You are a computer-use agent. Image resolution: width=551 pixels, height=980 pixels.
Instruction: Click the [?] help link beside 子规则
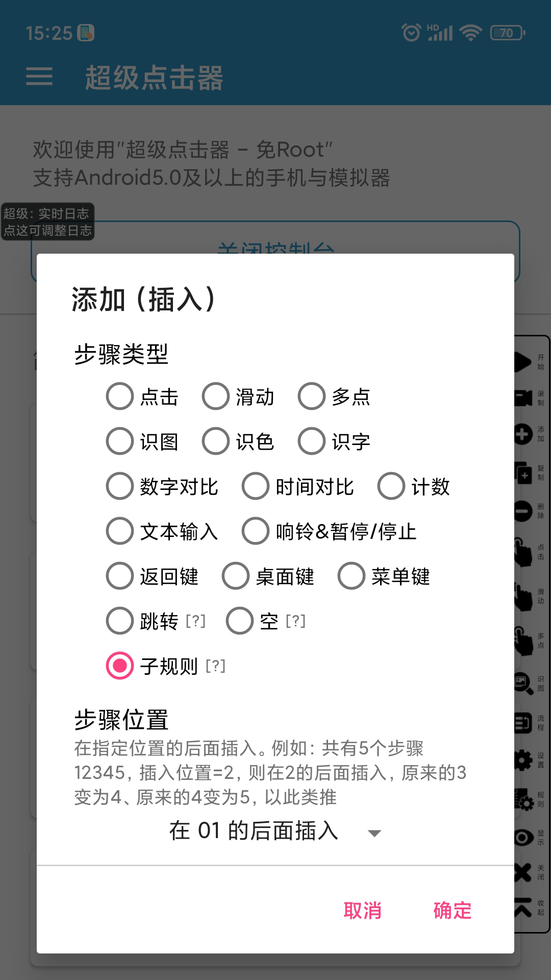(215, 666)
